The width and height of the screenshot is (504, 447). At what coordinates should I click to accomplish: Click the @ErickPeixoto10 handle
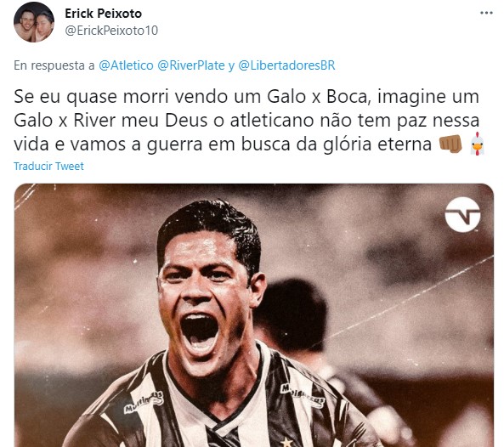tap(111, 31)
